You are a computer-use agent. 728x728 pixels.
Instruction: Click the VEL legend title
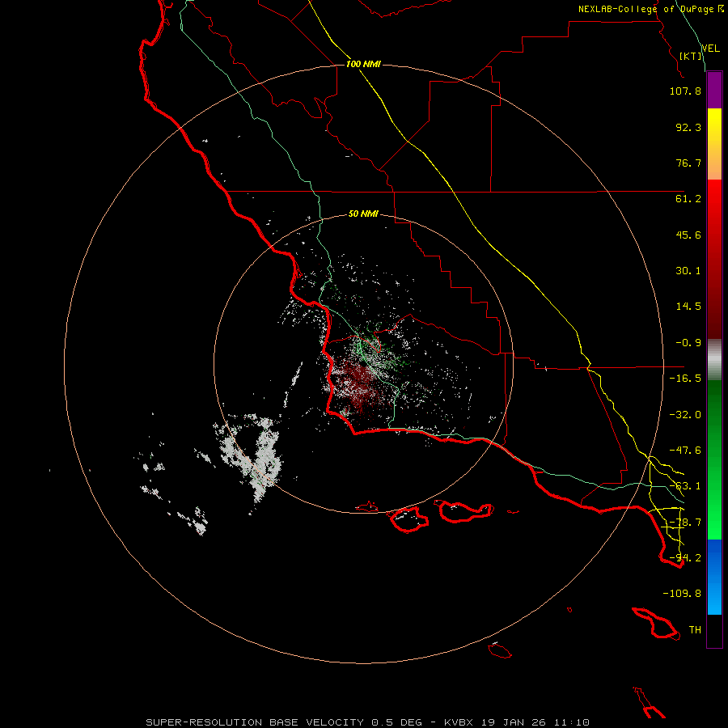click(x=710, y=49)
